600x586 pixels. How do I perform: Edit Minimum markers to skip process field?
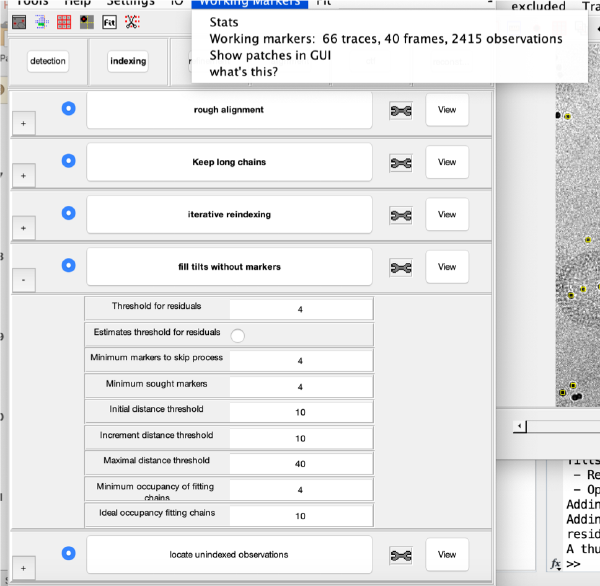tap(301, 361)
